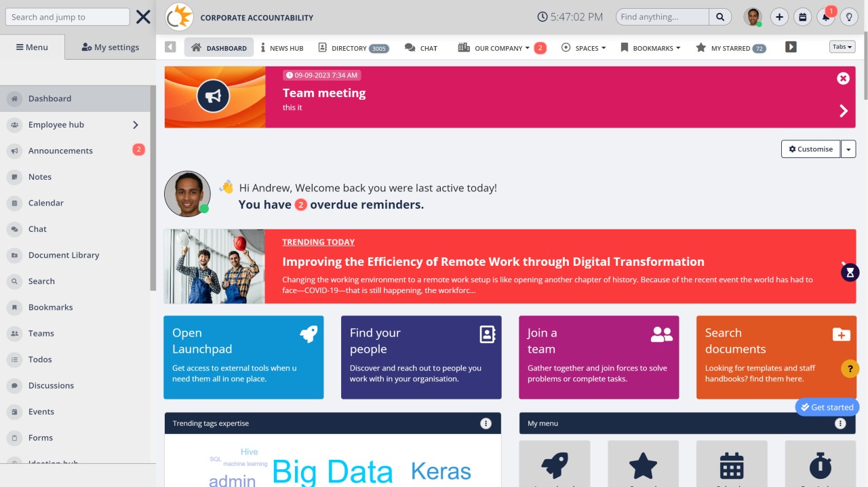Select the rocket Launchpad icon in My menu
The image size is (868, 487).
point(554,465)
